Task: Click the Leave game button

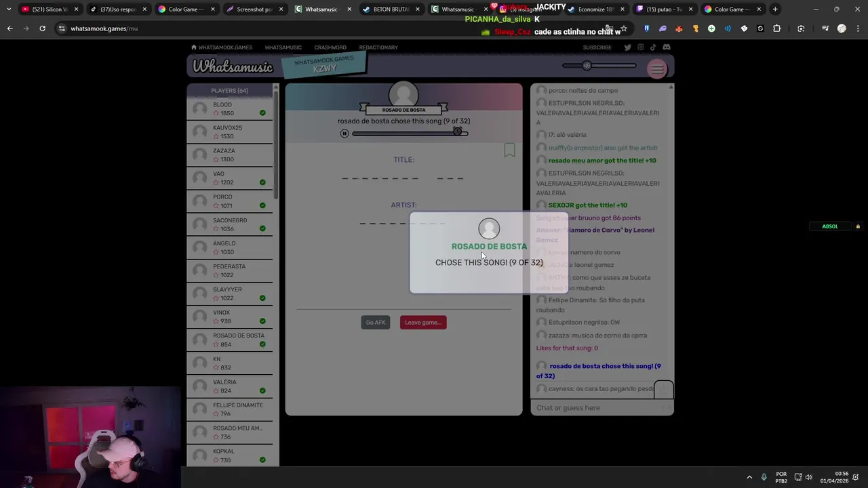Action: click(x=423, y=323)
